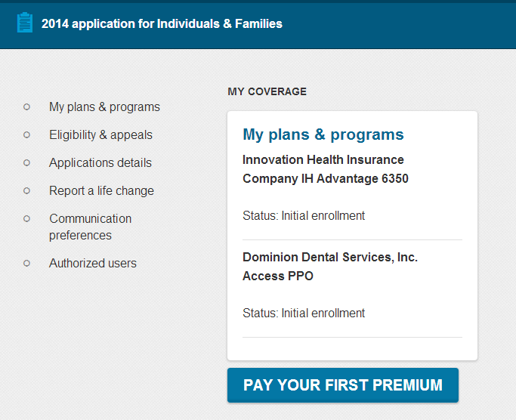Image resolution: width=516 pixels, height=420 pixels.
Task: Click bullet circle beside Report a life change
Action: (26, 191)
